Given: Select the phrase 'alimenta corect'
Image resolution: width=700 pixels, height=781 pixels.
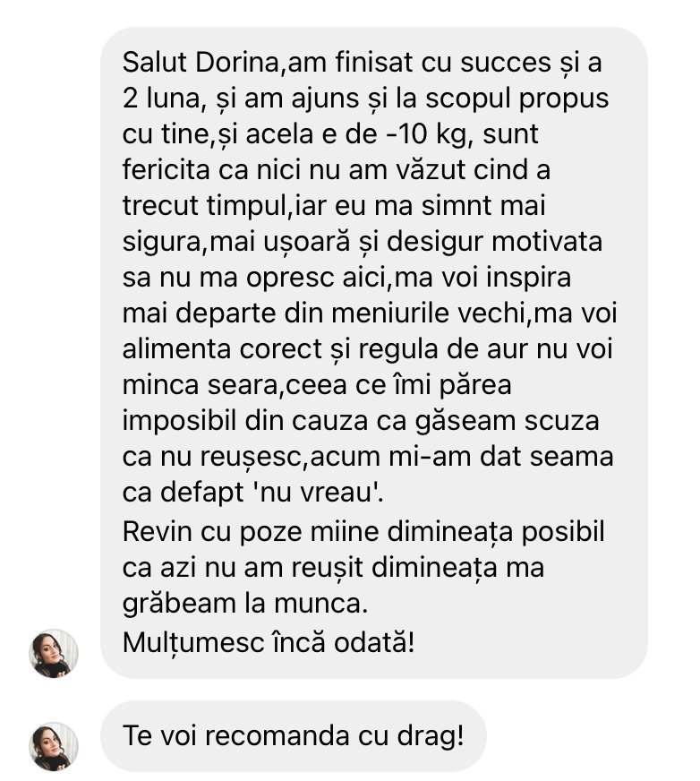Looking at the screenshot, I should coord(222,348).
